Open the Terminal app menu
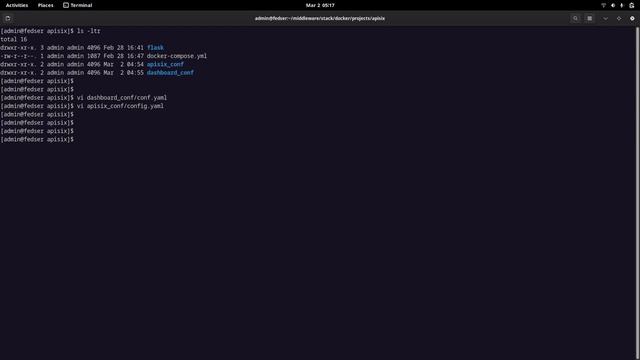The height and width of the screenshot is (360, 640). pos(78,5)
